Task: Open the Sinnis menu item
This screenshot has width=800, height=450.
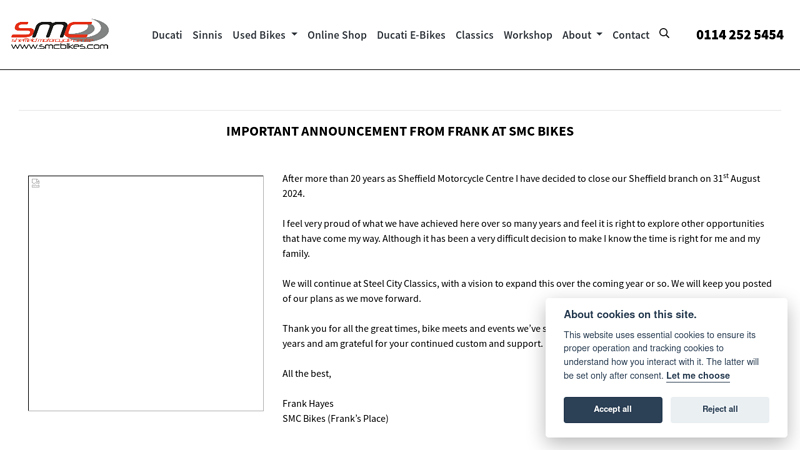Action: [x=207, y=35]
